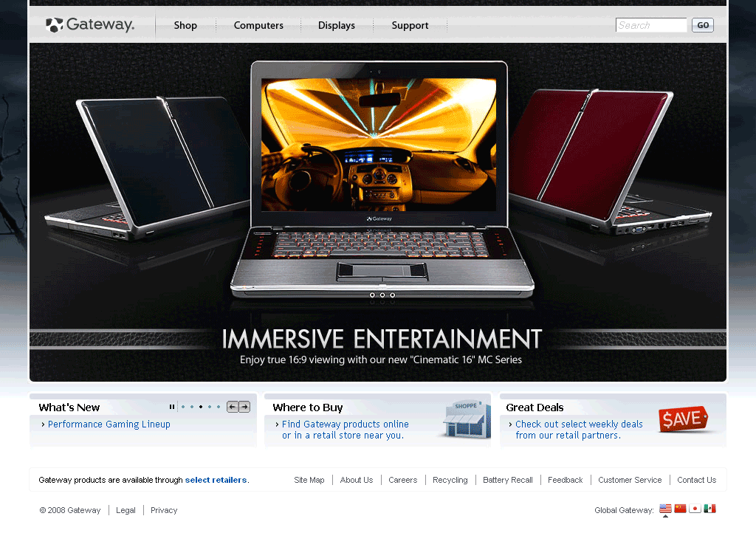This screenshot has height=533, width=756.
Task: Click the Shoppe store icon
Action: (x=465, y=419)
